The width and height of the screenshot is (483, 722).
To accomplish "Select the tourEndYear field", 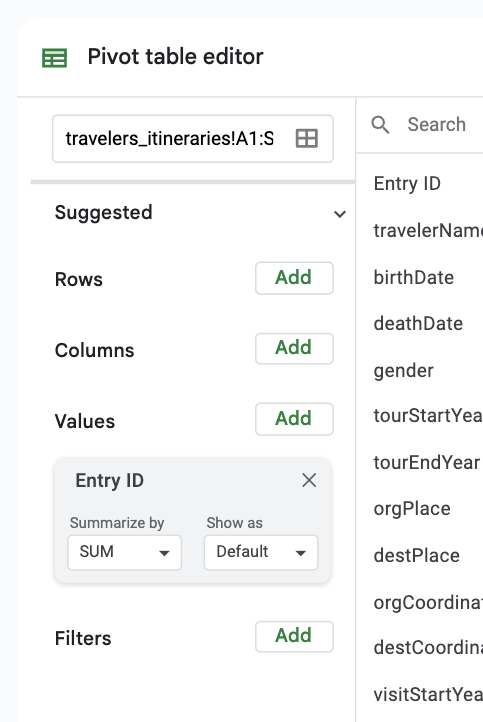I will [426, 462].
